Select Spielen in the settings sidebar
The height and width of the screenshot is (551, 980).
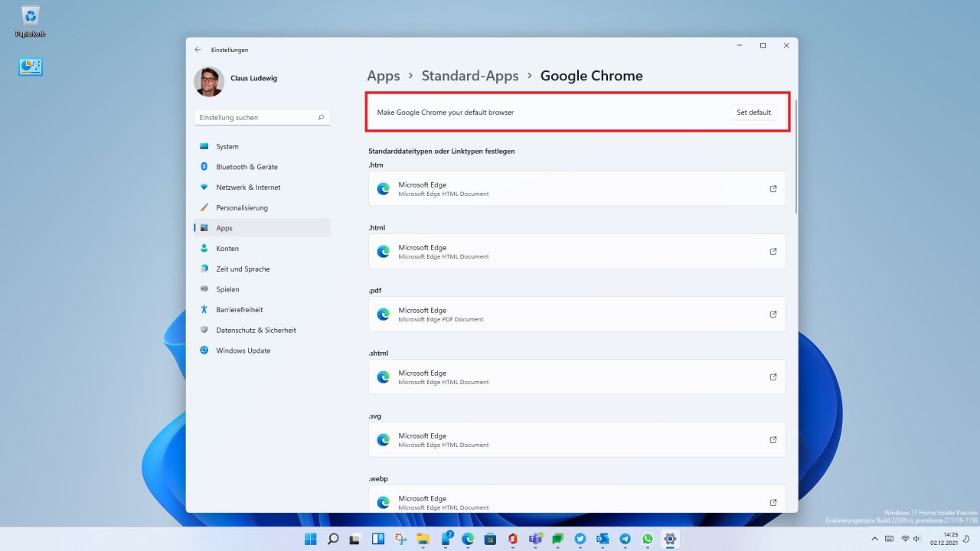[263, 289]
